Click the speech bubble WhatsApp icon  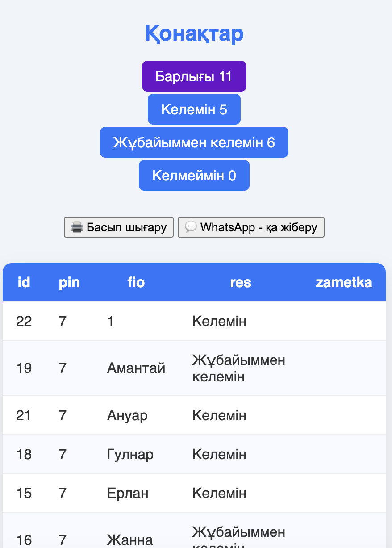pyautogui.click(x=191, y=227)
